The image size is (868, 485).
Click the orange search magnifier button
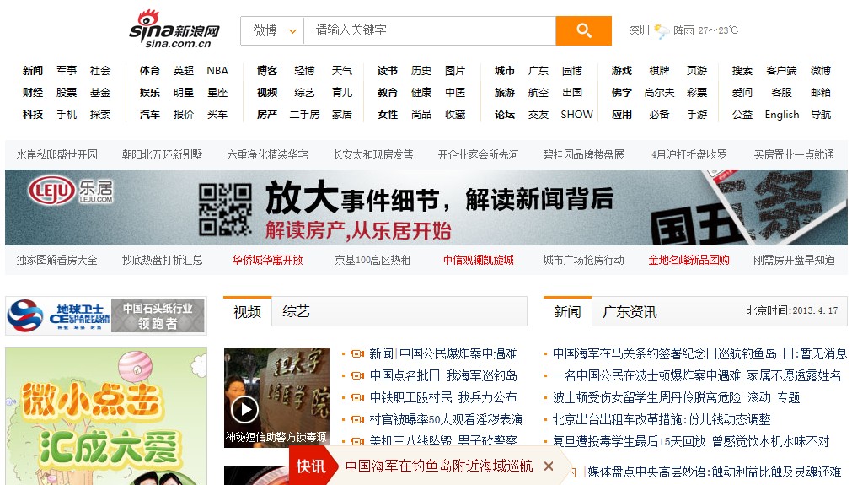tap(583, 31)
